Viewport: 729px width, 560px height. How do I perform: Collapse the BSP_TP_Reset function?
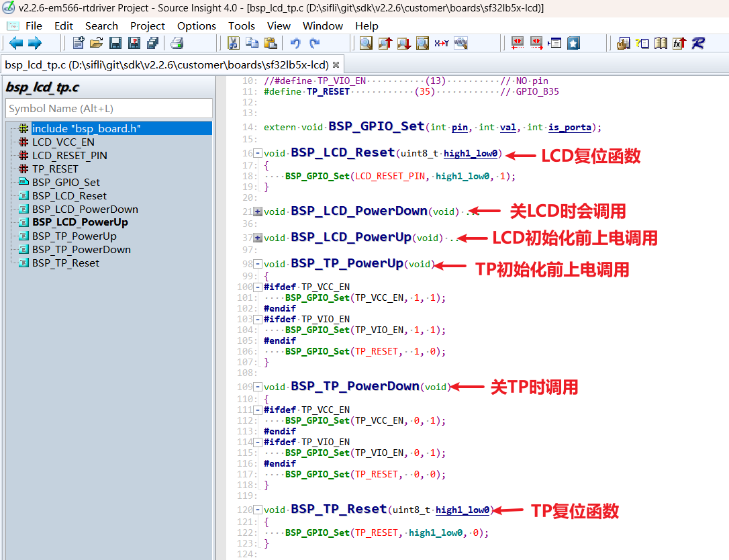pos(258,510)
